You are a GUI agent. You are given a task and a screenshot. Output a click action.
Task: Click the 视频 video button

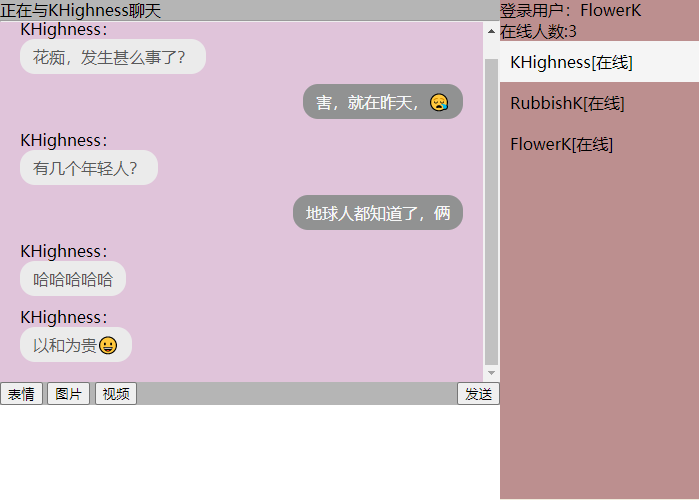(x=116, y=393)
